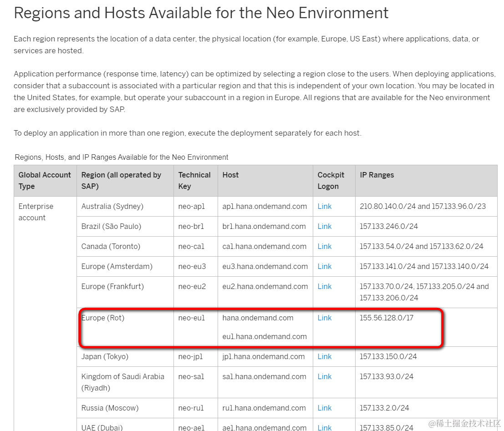Open the Cockpit Logon link for Australia (Sydney)
Image resolution: width=504 pixels, height=431 pixels.
pyautogui.click(x=324, y=206)
